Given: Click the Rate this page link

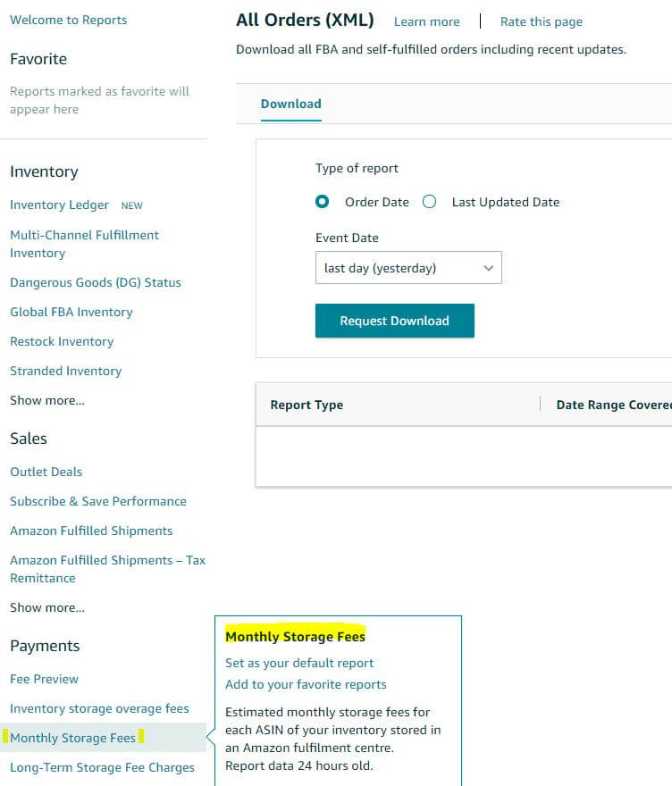Looking at the screenshot, I should coord(541,21).
